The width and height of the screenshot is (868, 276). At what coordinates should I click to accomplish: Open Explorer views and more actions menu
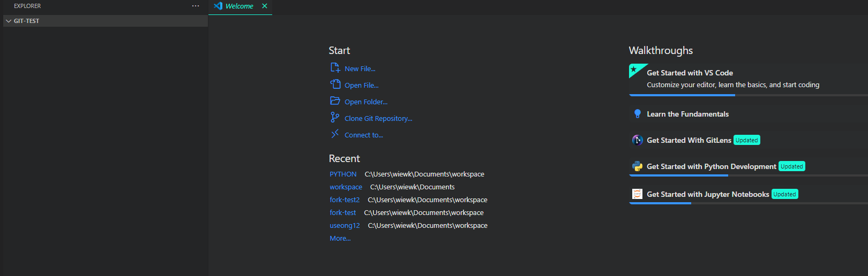click(196, 6)
